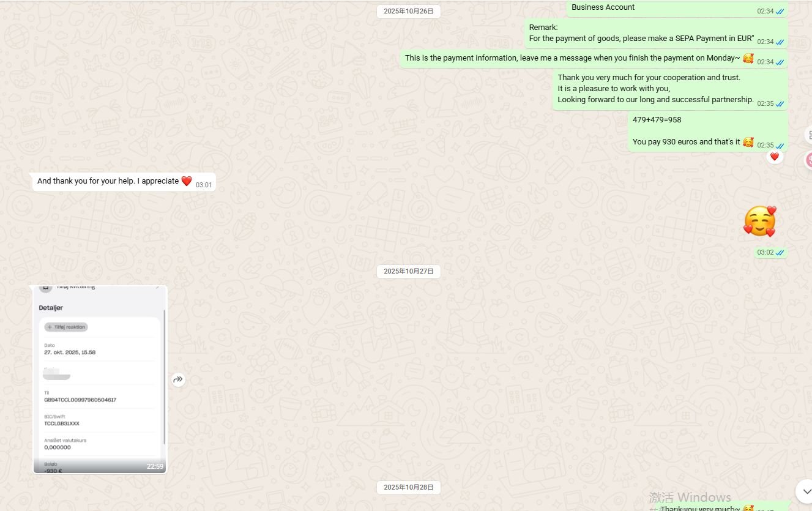Click the grid icon at the right edge

[x=808, y=135]
